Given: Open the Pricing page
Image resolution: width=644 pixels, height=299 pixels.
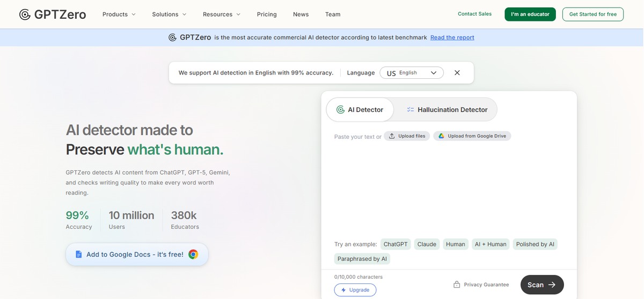Looking at the screenshot, I should coord(267,14).
